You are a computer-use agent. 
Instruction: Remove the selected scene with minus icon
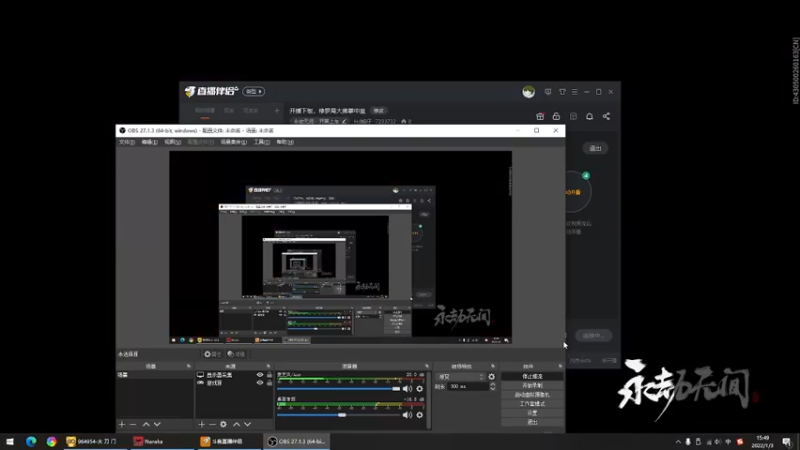pos(133,424)
